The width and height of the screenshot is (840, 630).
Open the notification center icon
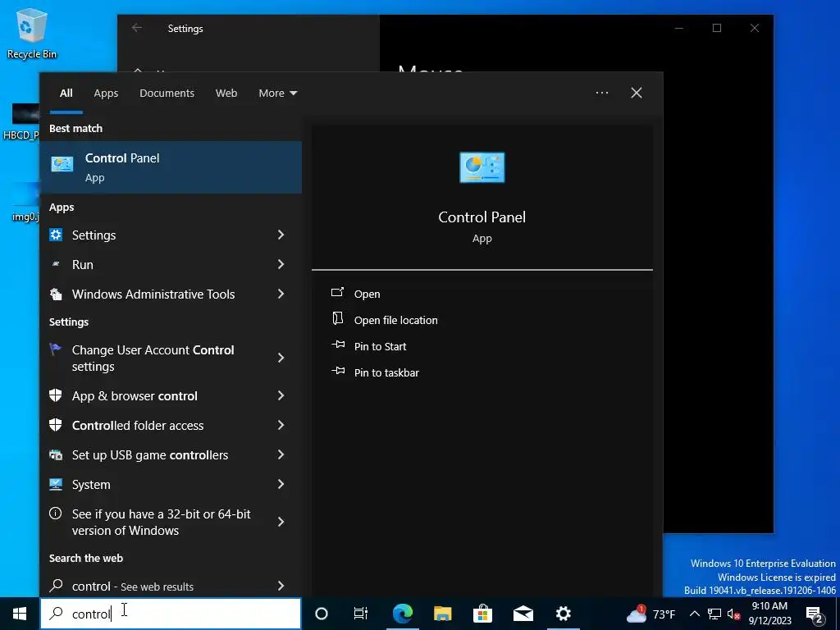pyautogui.click(x=815, y=614)
